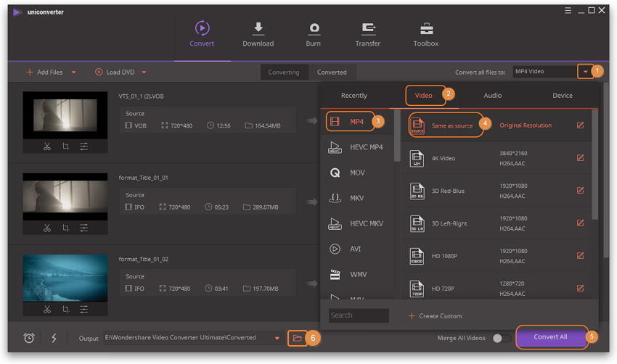617x364 pixels.
Task: Choose the MOV format
Action: 357,173
